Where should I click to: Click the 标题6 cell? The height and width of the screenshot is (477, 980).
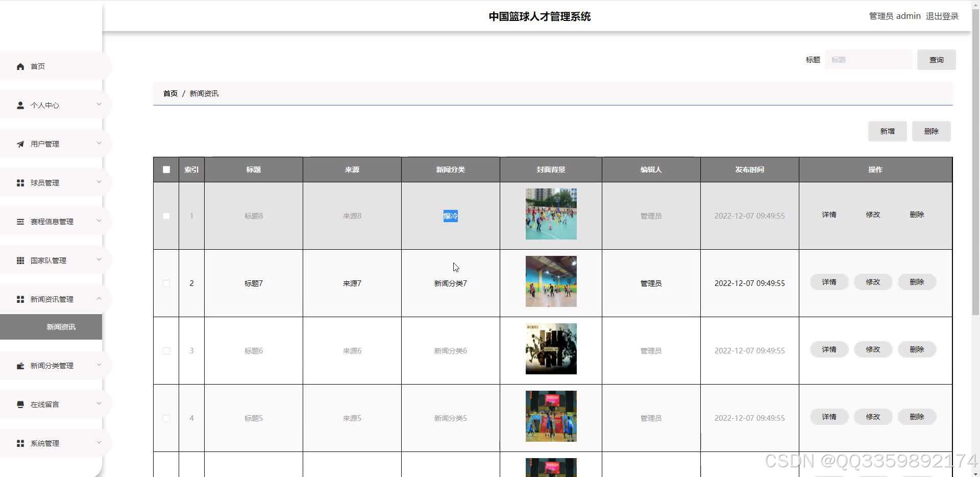tap(254, 351)
